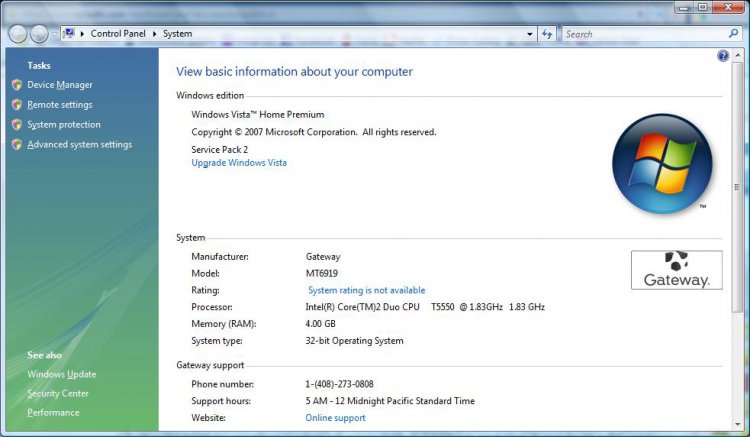Click the model value MT6919
The image size is (750, 437).
click(321, 273)
